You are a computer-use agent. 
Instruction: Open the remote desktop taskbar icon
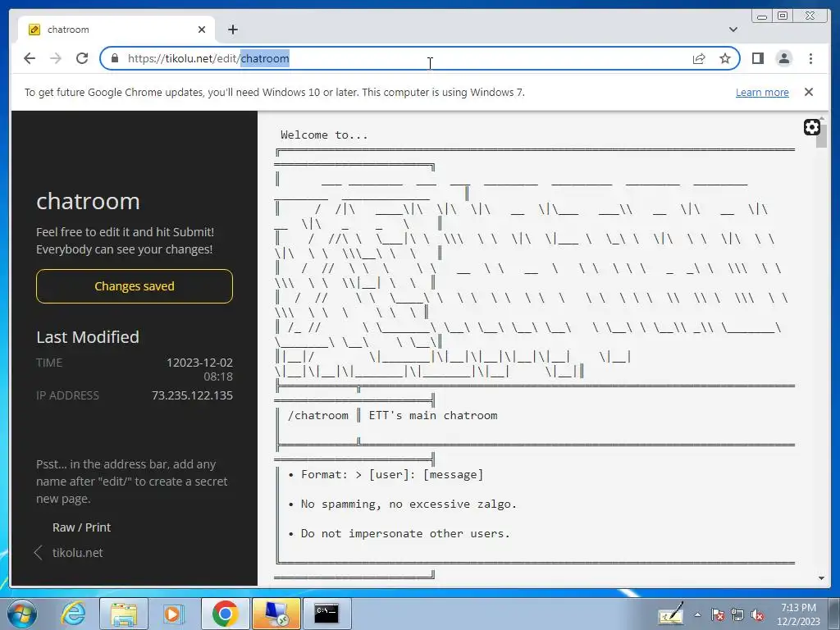(x=276, y=614)
